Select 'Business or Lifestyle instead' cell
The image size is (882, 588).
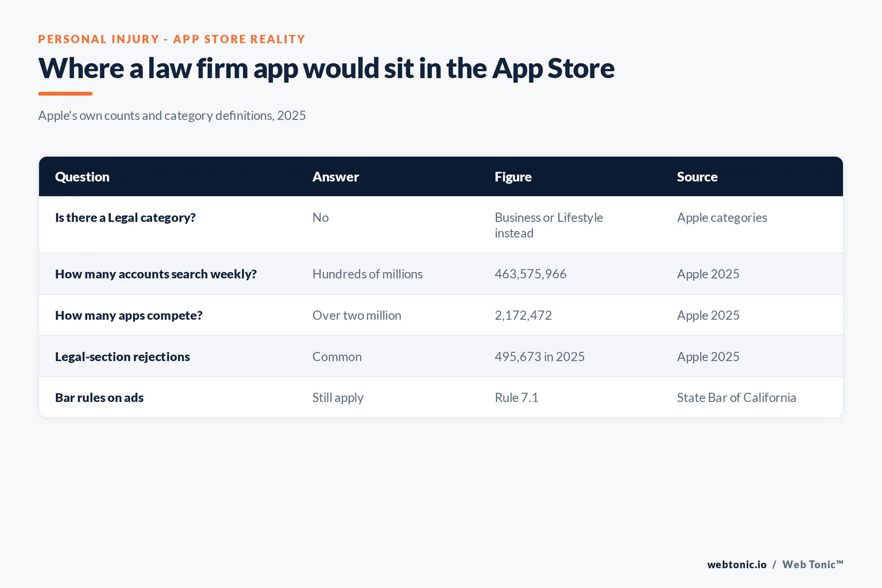click(x=548, y=225)
